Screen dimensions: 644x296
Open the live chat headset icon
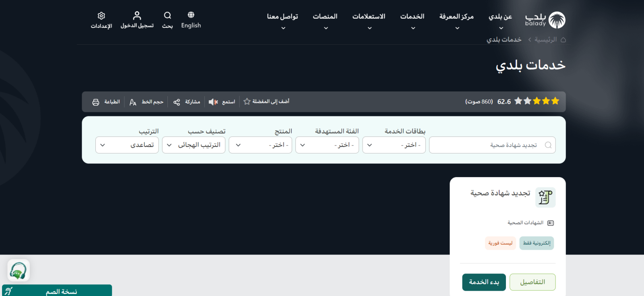click(x=19, y=270)
